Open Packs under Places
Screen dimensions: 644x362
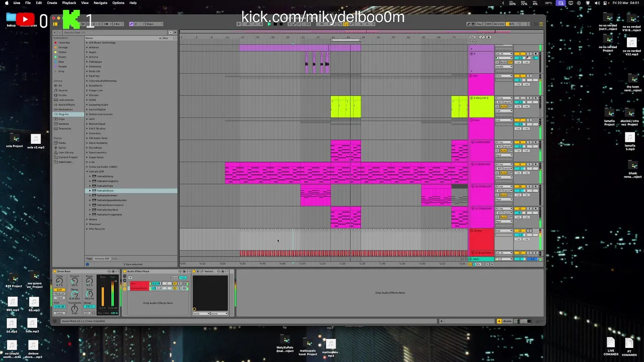[62, 143]
